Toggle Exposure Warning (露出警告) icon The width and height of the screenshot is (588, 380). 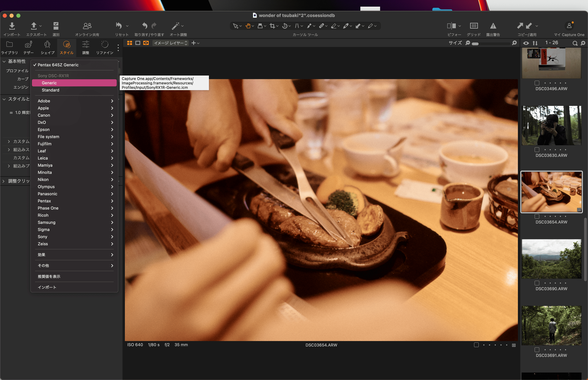coord(493,26)
